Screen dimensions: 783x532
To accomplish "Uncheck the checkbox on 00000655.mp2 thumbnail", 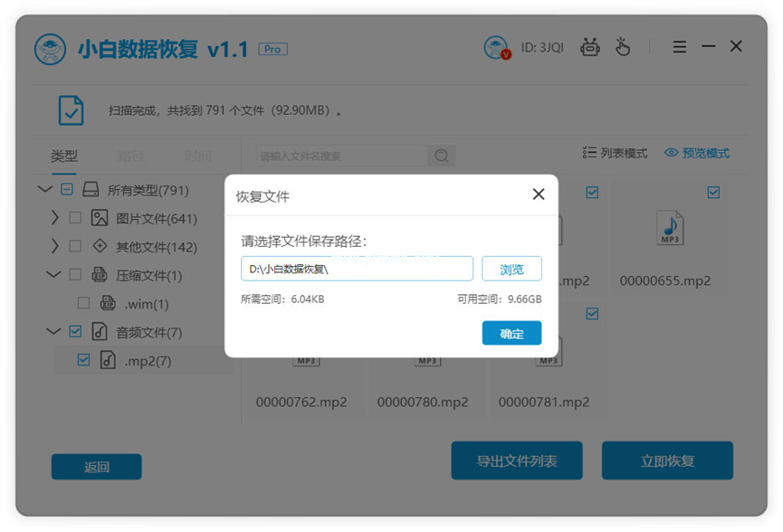I will pos(713,192).
